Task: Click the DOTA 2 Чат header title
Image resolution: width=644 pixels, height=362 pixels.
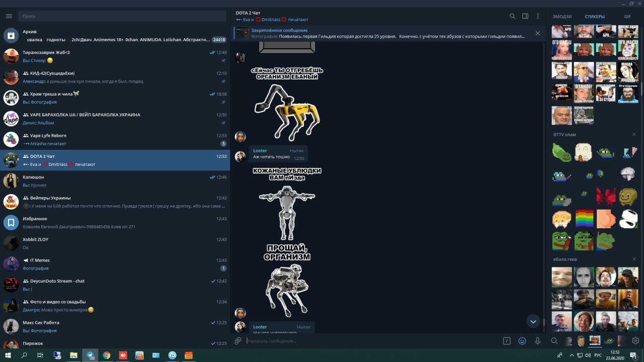Action: point(248,13)
